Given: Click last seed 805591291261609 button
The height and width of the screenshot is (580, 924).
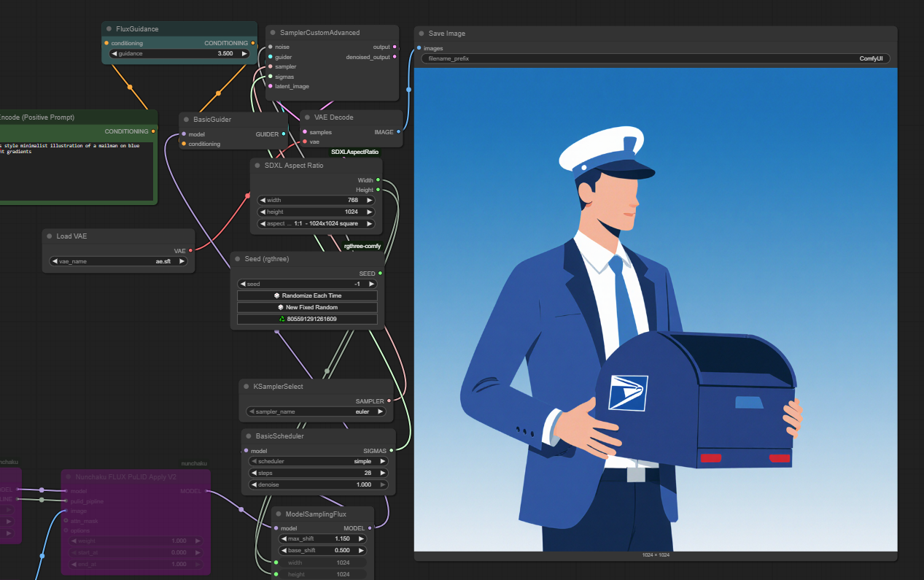Looking at the screenshot, I should pos(307,319).
